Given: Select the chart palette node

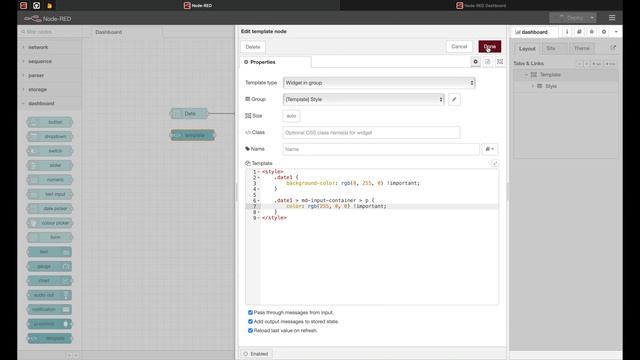Looking at the screenshot, I should [x=50, y=280].
